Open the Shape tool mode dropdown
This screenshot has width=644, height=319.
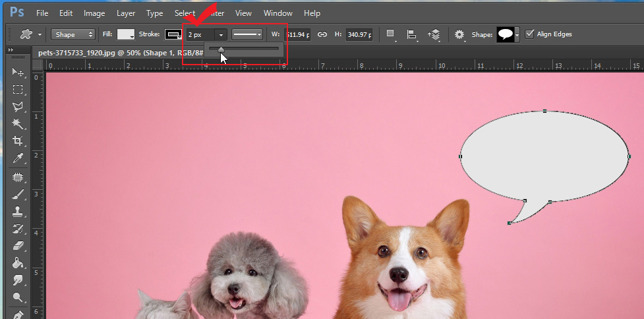pyautogui.click(x=73, y=34)
